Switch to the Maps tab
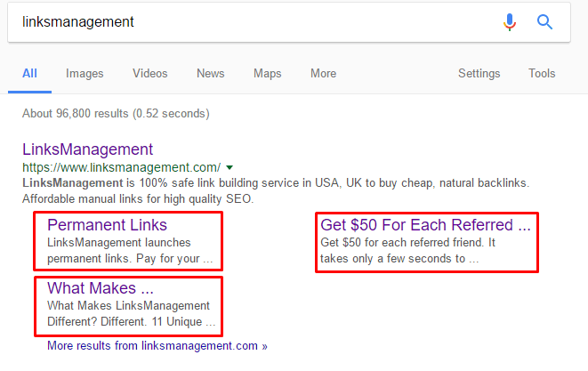 pyautogui.click(x=268, y=74)
